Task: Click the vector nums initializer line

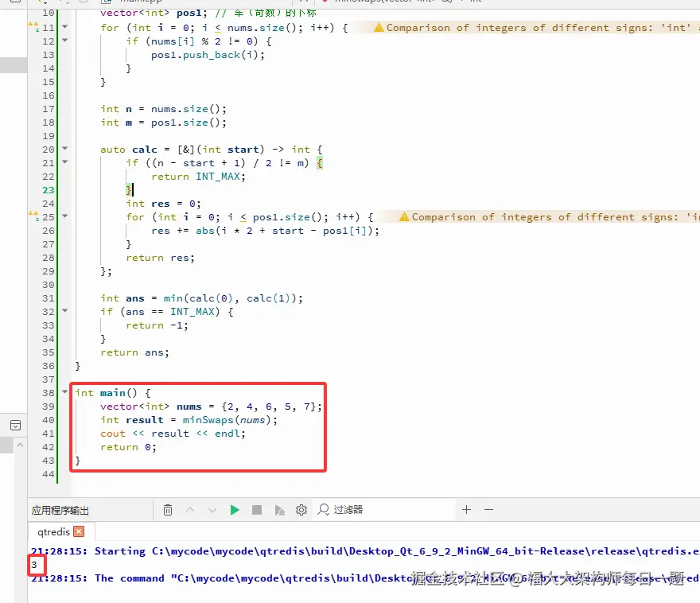Action: [x=211, y=407]
